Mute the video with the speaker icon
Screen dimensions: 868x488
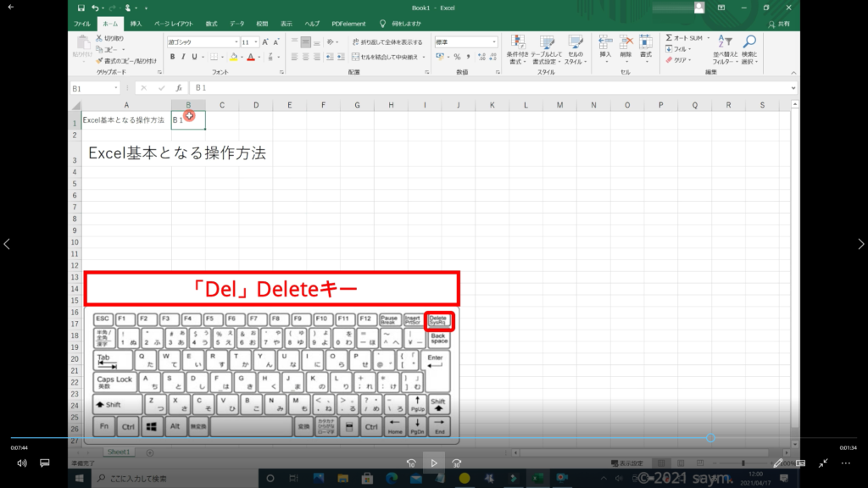point(22,463)
